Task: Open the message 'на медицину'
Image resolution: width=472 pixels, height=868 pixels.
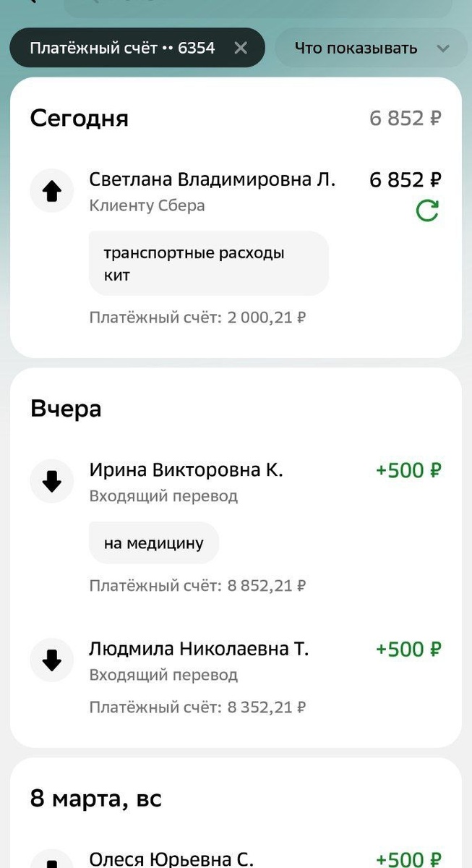Action: [x=153, y=542]
